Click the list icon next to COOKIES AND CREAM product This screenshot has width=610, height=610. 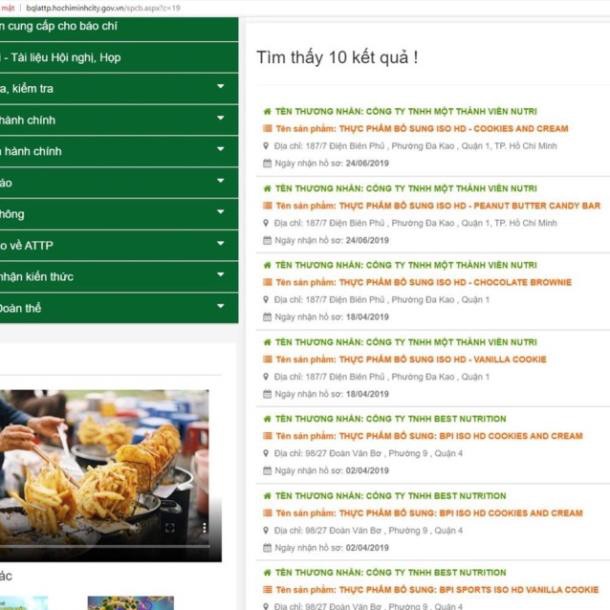pyautogui.click(x=267, y=128)
